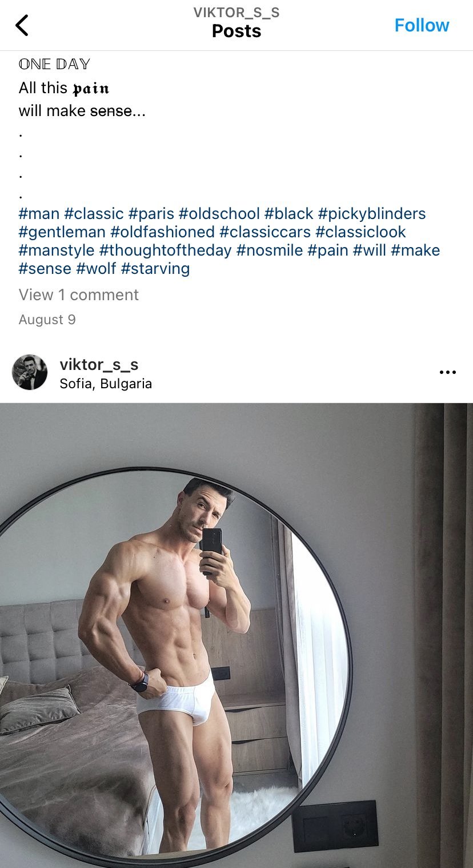Tap the August 9 post date
The width and height of the screenshot is (473, 868).
(x=47, y=319)
